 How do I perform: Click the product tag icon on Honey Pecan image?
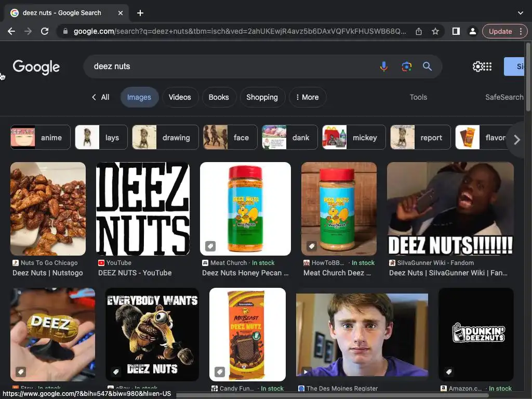210,246
